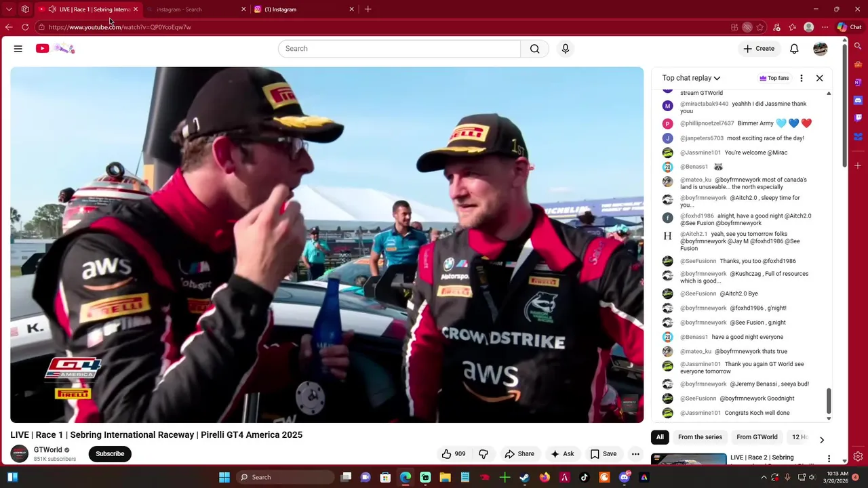Click the browser address bar URL
Screen dimensions: 868x488
(x=120, y=27)
